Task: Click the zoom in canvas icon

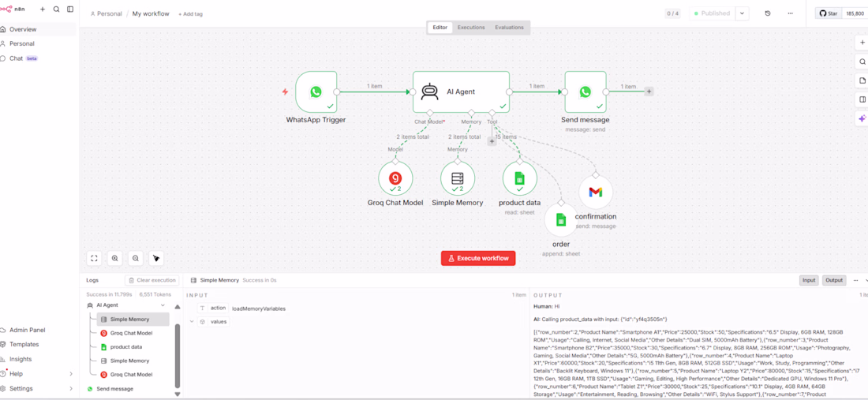Action: [x=114, y=258]
